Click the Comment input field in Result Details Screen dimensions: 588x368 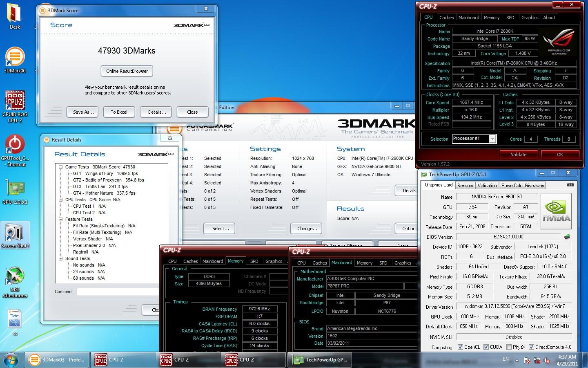point(118,292)
